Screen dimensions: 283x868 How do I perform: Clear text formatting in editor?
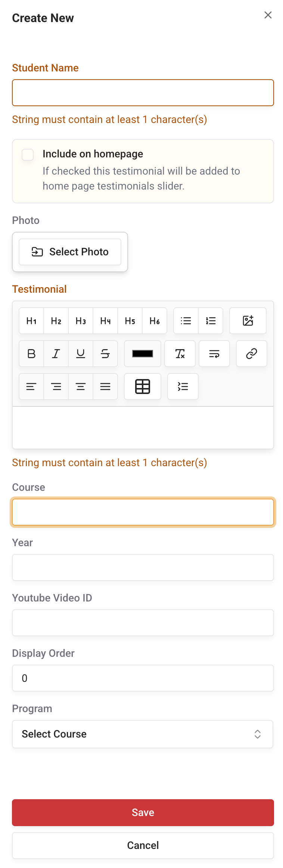click(180, 354)
